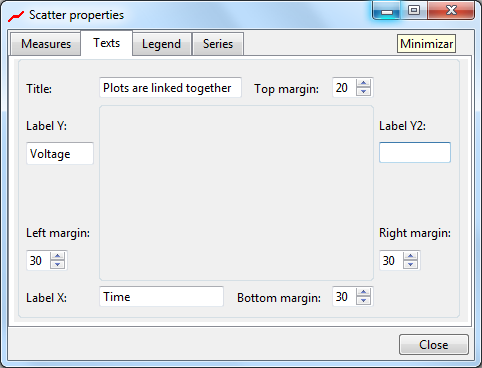482x368 pixels.
Task: Decrease the Right margin spinner value
Action: 410,264
